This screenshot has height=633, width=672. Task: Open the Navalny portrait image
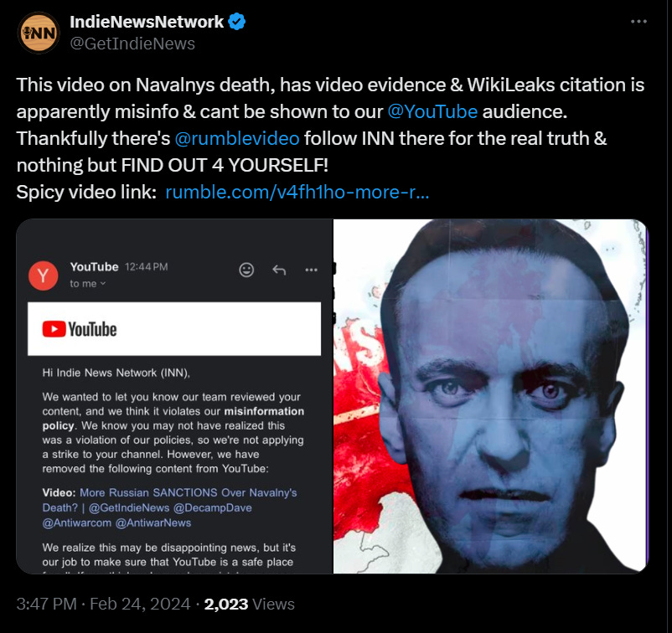pos(491,396)
